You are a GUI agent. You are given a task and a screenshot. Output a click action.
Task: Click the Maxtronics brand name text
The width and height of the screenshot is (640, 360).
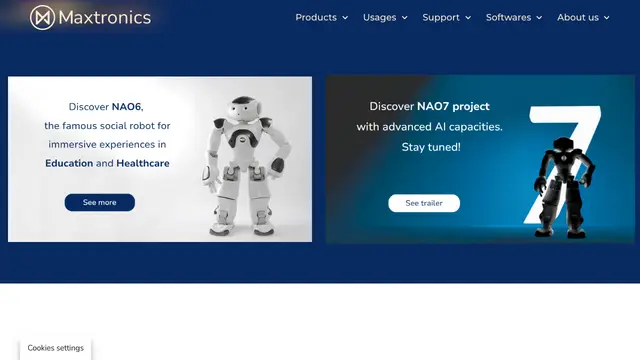pos(105,18)
